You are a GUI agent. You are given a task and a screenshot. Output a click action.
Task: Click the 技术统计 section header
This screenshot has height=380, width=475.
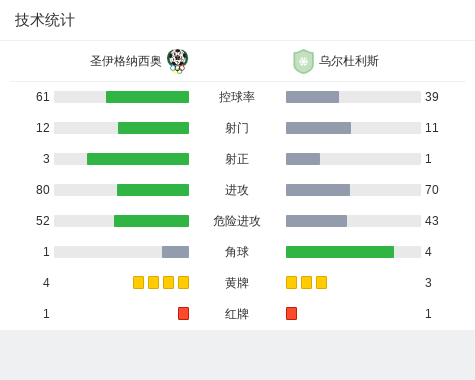coord(45,20)
